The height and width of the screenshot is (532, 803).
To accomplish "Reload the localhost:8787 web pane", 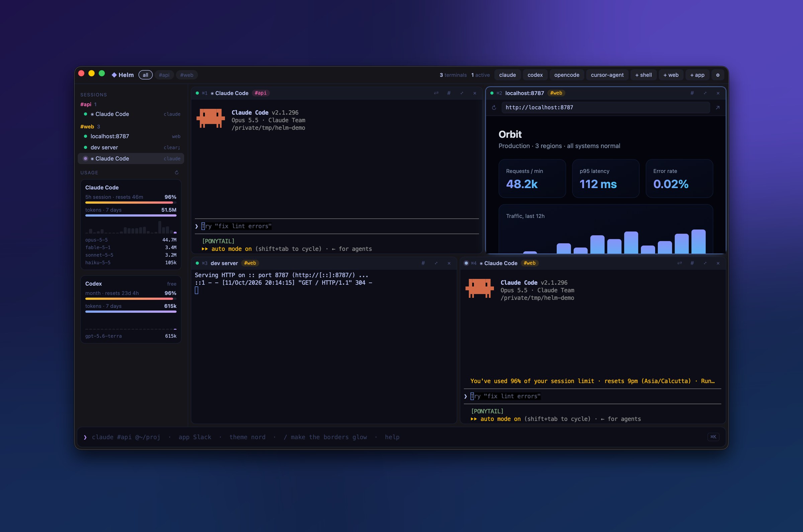I will (x=494, y=107).
